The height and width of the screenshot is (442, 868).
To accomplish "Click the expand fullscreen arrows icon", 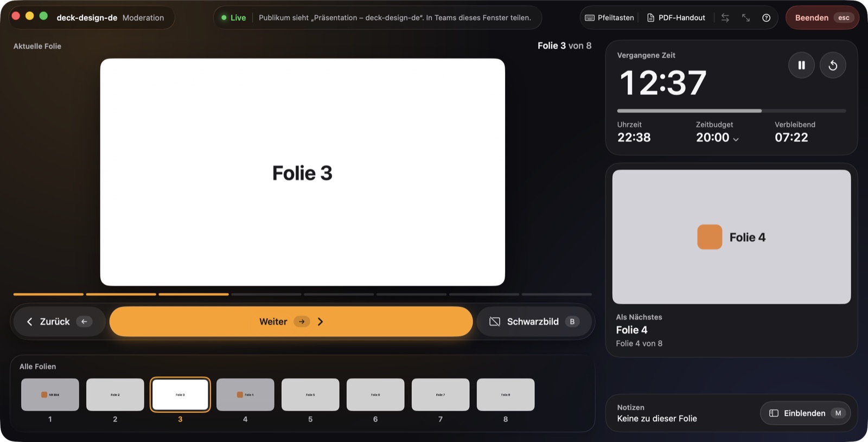I will pos(746,18).
